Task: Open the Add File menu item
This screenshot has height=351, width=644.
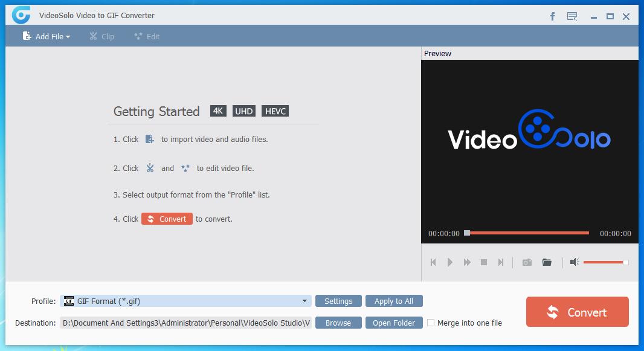Action: (x=45, y=36)
